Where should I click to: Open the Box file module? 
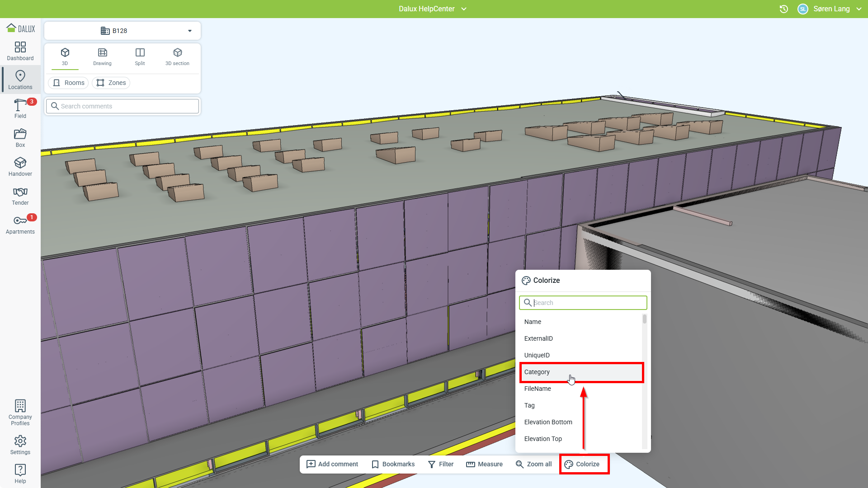coord(20,138)
